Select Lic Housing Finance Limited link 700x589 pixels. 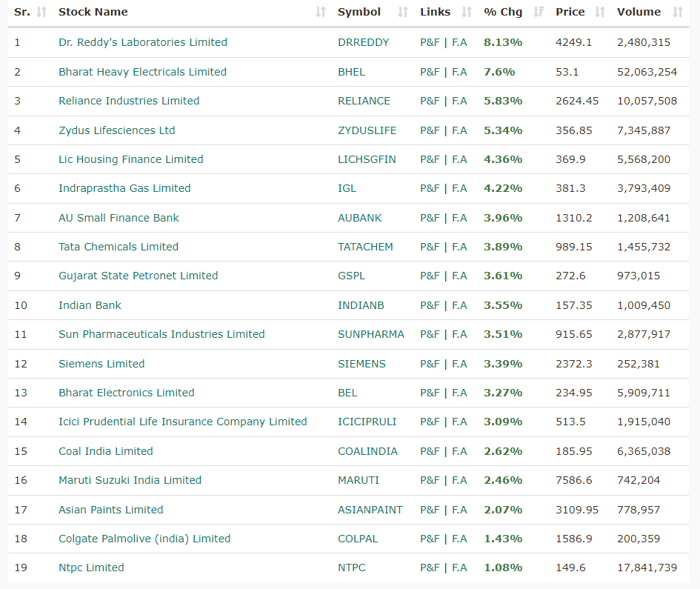131,159
